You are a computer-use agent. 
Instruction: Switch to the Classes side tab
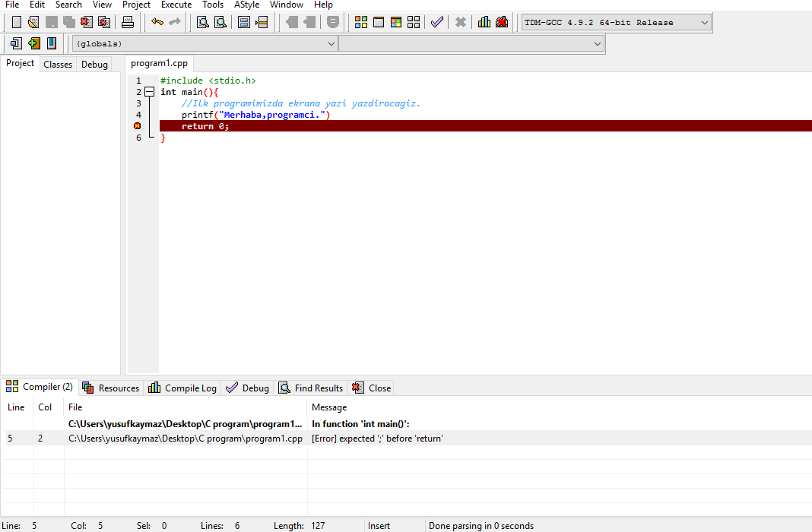pos(58,65)
